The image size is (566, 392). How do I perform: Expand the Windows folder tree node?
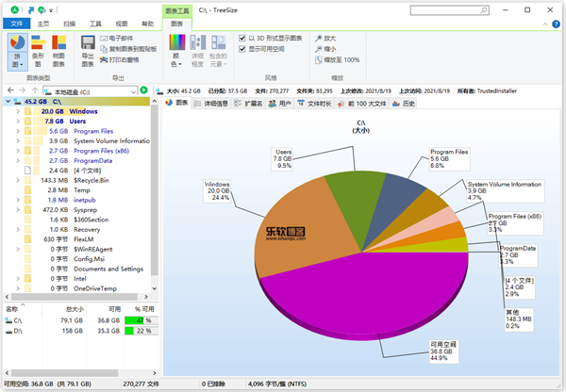click(17, 111)
